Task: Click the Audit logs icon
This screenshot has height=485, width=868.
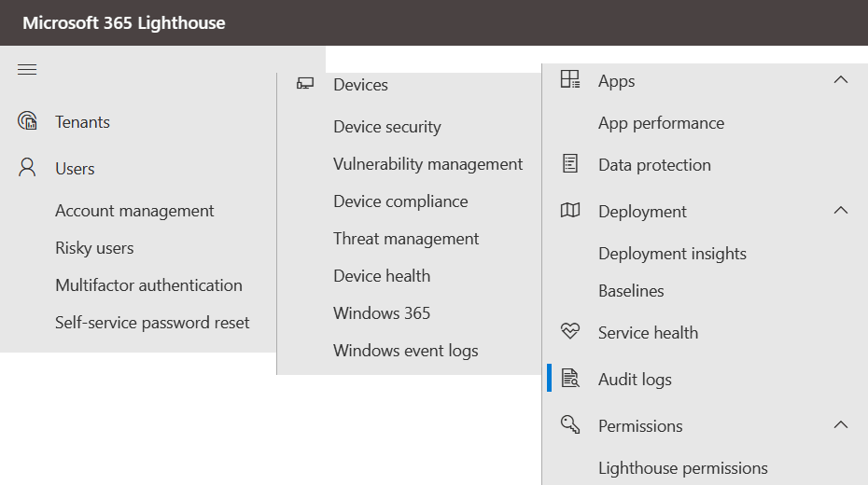Action: [569, 378]
